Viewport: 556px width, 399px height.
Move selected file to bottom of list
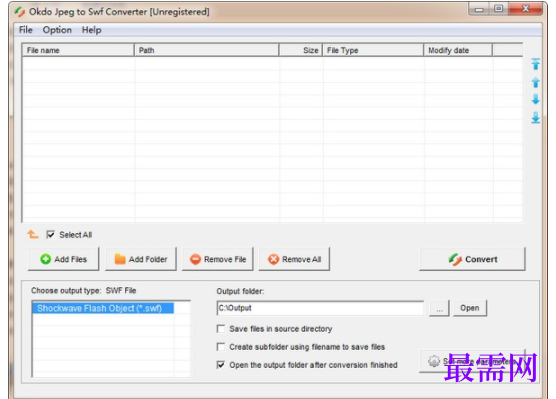coord(535,118)
